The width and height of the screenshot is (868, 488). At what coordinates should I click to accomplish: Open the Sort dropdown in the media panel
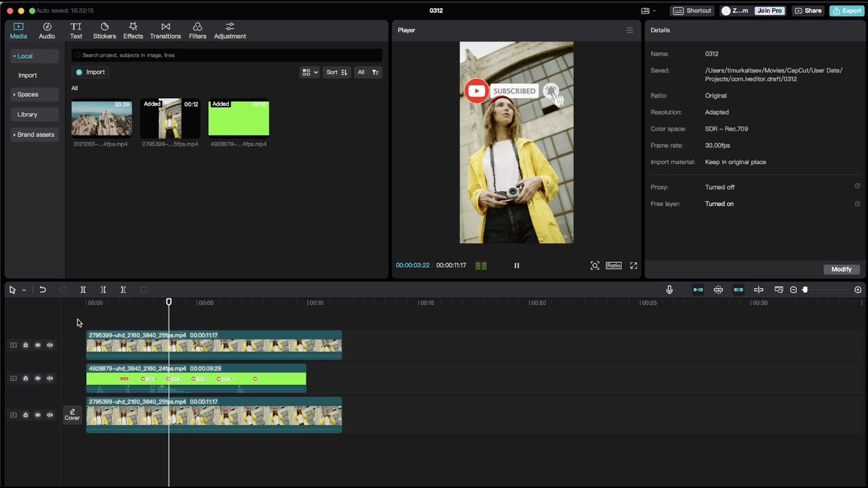click(x=336, y=72)
